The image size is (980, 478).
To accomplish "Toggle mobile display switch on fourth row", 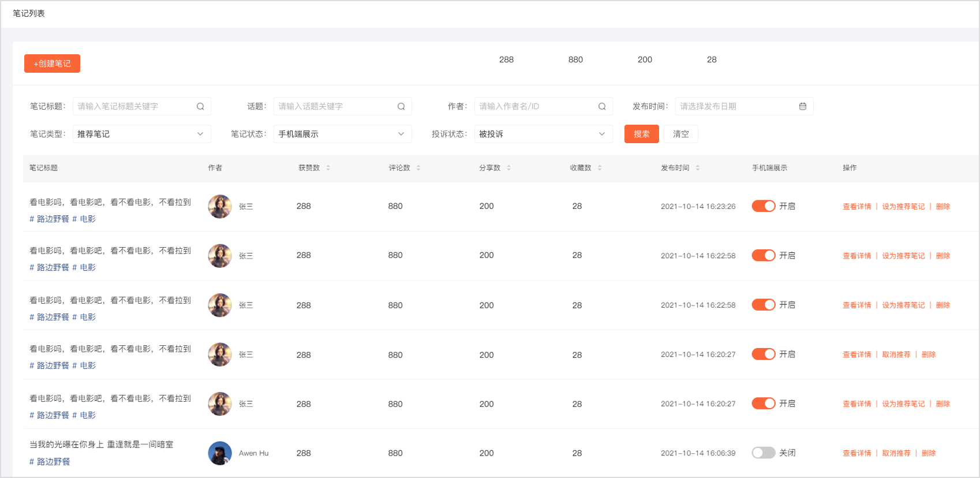I will pyautogui.click(x=763, y=354).
